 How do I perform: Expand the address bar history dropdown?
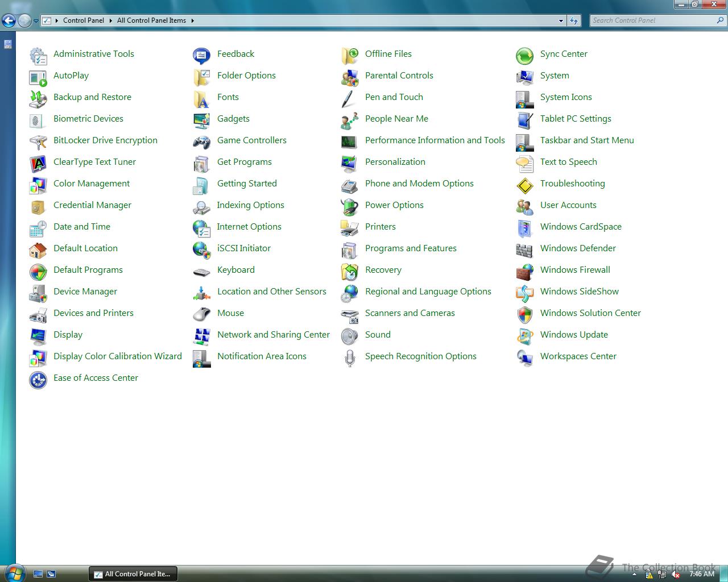(561, 20)
